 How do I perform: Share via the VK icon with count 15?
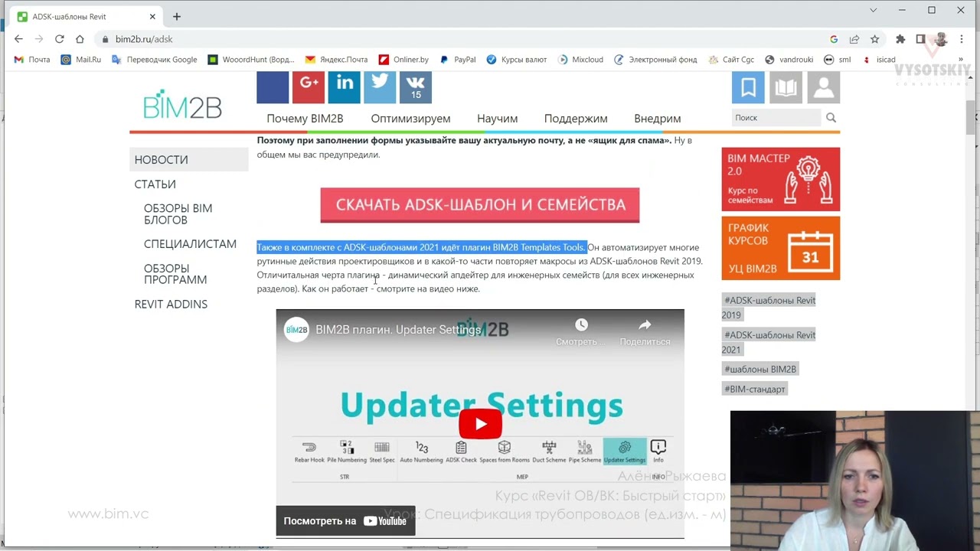click(416, 87)
